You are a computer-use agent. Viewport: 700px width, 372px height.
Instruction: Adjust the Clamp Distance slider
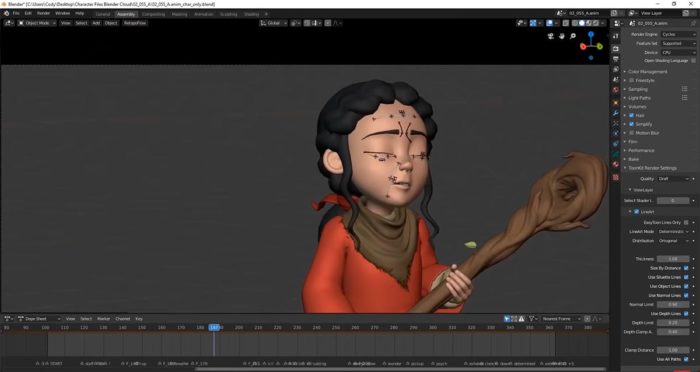coord(673,350)
